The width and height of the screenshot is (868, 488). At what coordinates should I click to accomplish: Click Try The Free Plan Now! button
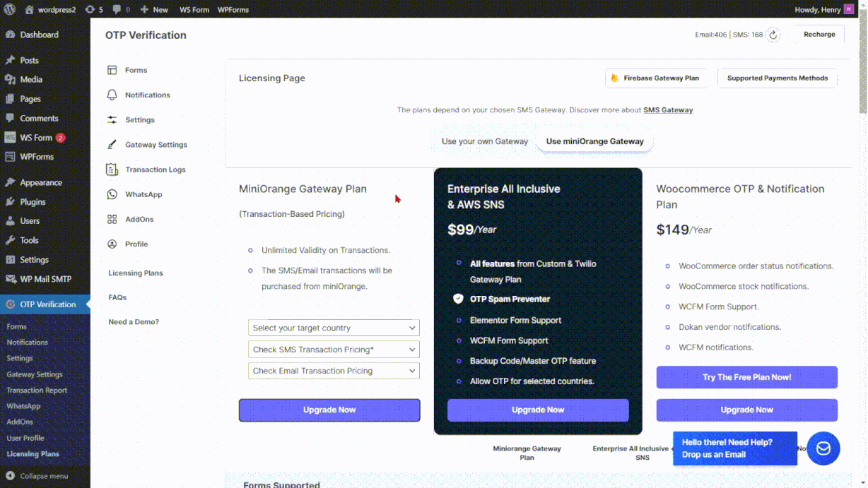point(747,377)
